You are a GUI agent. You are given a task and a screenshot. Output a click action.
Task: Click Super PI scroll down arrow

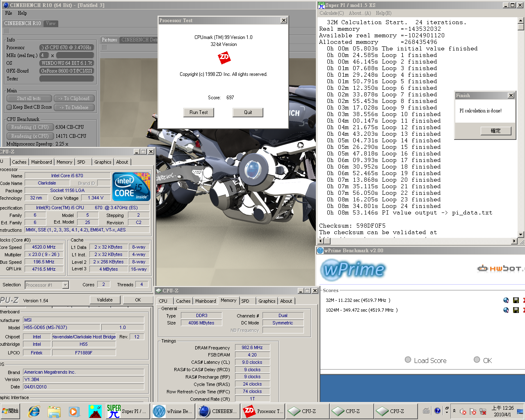point(521,235)
